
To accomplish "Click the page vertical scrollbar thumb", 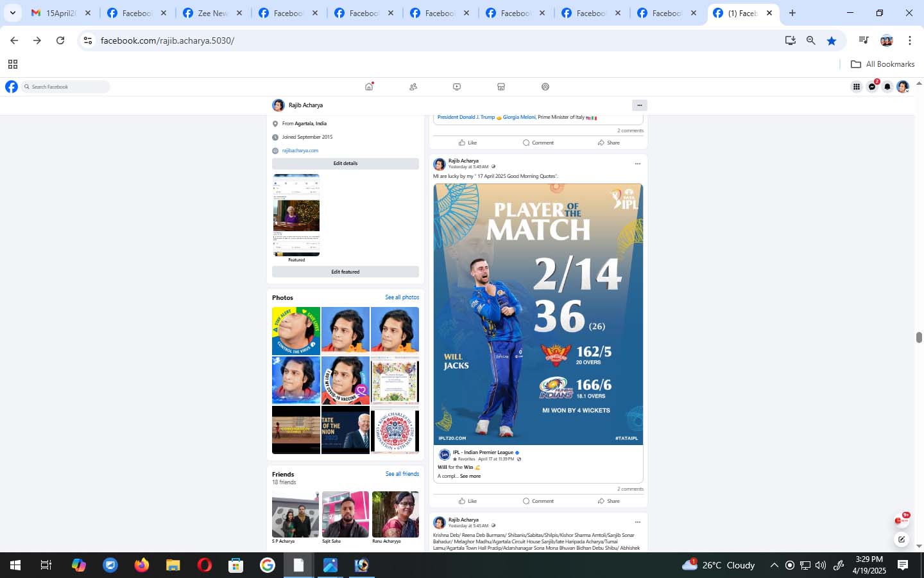I will (919, 338).
